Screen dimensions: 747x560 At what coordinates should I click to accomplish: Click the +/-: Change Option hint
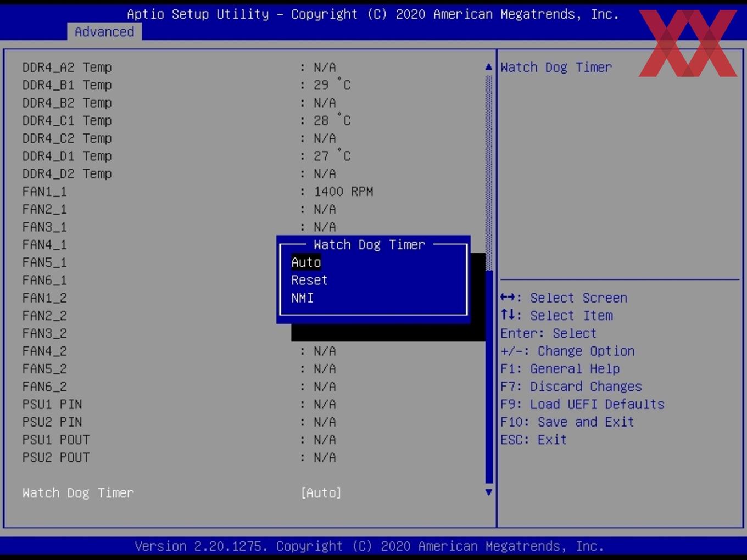567,351
